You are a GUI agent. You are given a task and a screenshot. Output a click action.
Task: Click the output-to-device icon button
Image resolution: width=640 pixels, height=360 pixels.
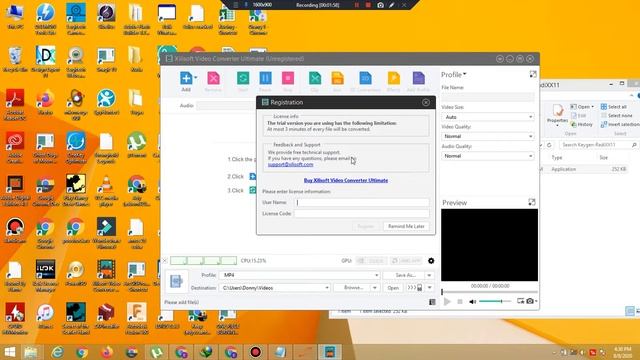tap(415, 288)
